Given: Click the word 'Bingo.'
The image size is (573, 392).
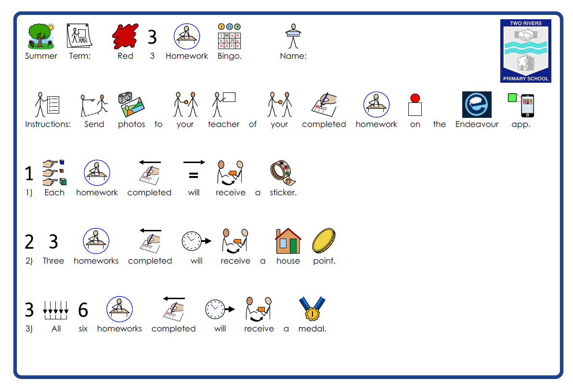Looking at the screenshot, I should point(230,56).
